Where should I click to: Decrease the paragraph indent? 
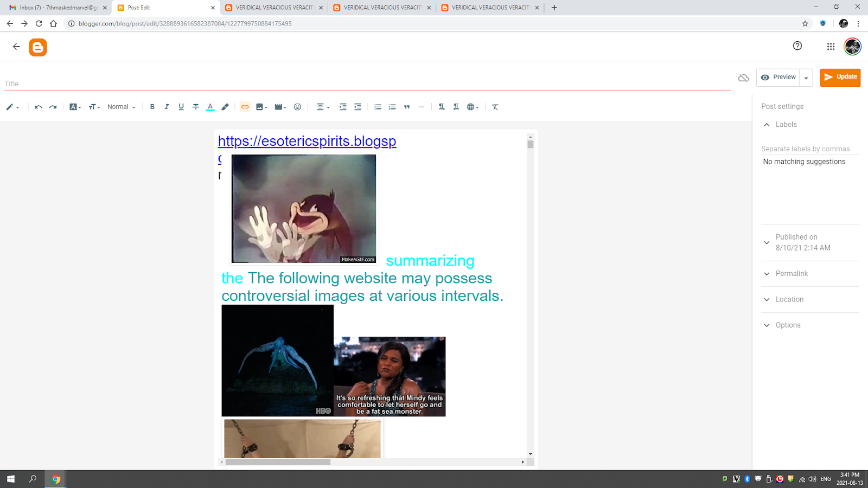pos(358,107)
